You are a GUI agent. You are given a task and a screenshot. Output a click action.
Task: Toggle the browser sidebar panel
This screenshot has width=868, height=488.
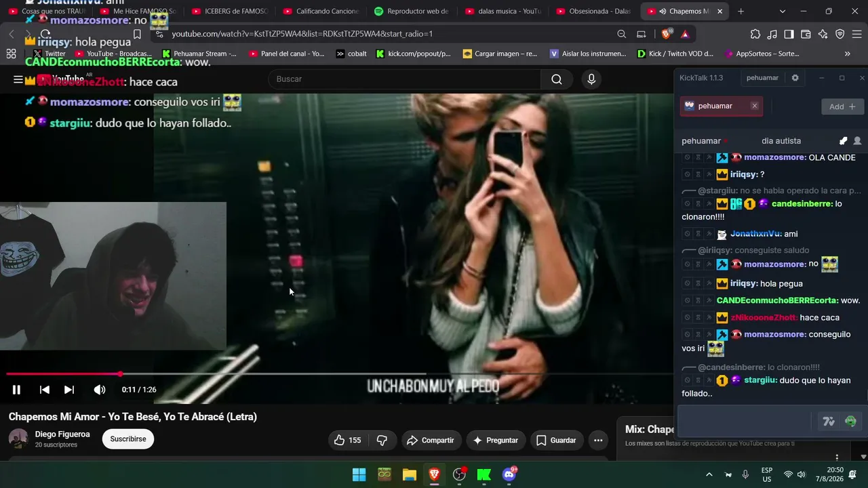coord(789,34)
